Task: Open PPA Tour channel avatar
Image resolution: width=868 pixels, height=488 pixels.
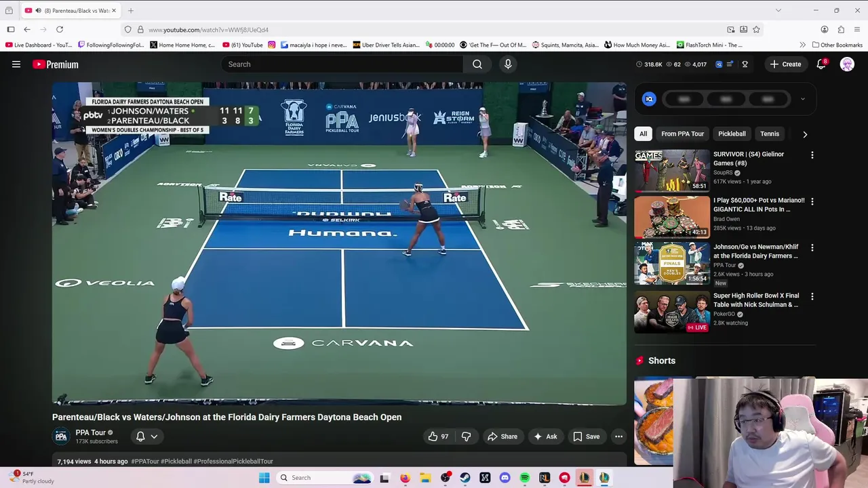Action: point(61,436)
